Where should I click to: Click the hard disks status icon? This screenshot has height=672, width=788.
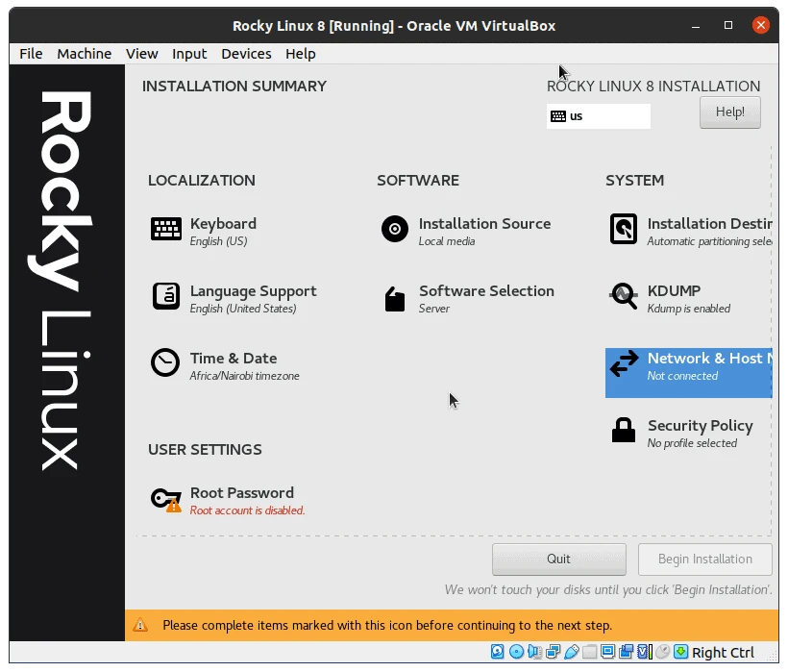[498, 652]
